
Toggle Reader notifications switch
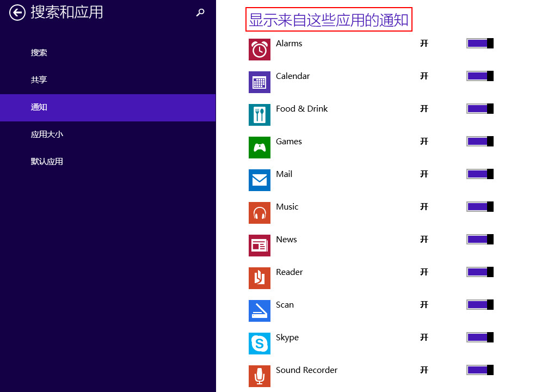[480, 272]
